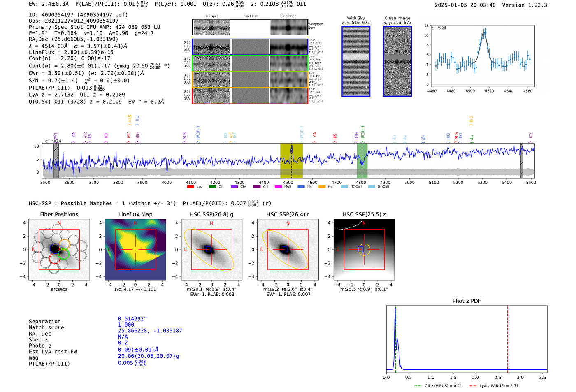
Task: Select the HSC SSP(25.5) z image
Action: tap(364, 250)
